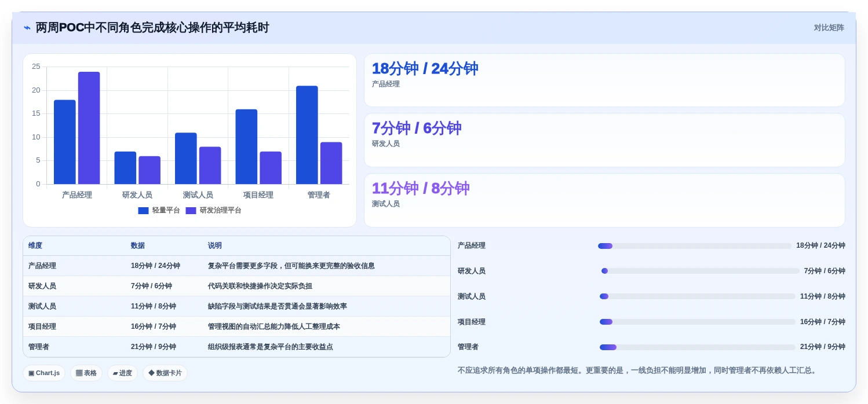Click the 数据卡片 tag chip
Image resolution: width=868 pixels, height=404 pixels.
(x=165, y=373)
